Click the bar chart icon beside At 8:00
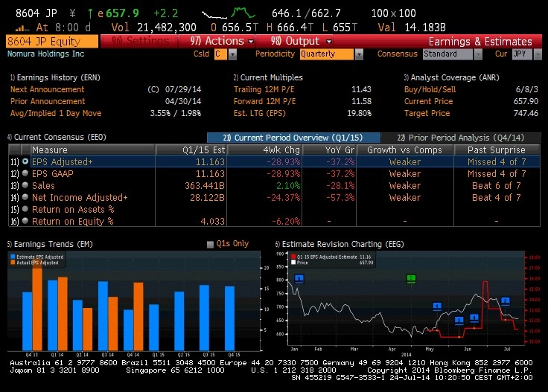 [x=22, y=28]
